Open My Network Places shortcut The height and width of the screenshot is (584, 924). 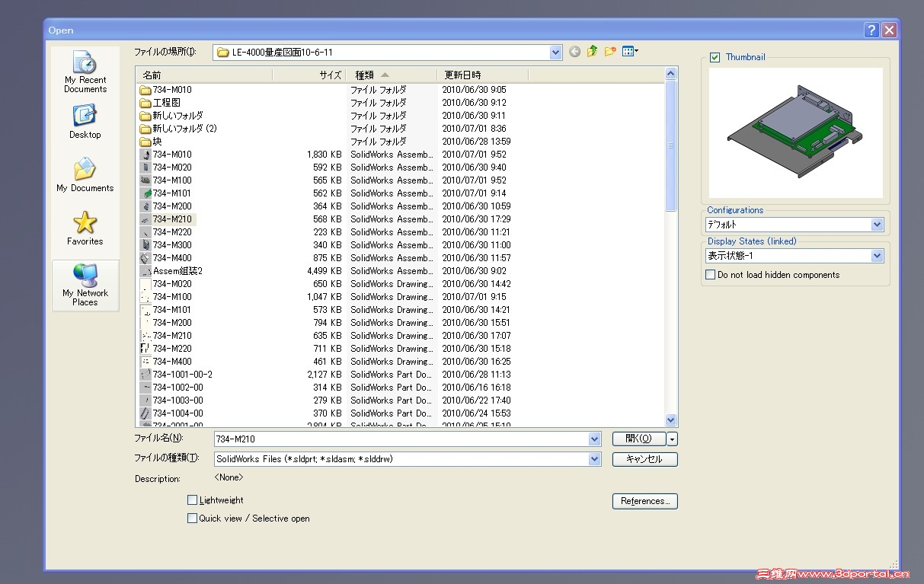[x=85, y=286]
